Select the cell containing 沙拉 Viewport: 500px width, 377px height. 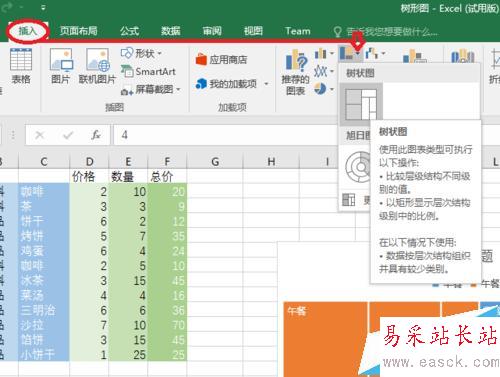[44, 325]
